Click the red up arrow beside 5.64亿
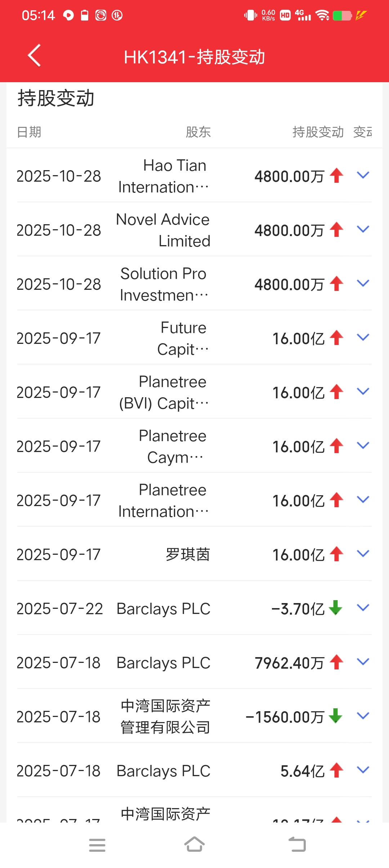 point(336,770)
